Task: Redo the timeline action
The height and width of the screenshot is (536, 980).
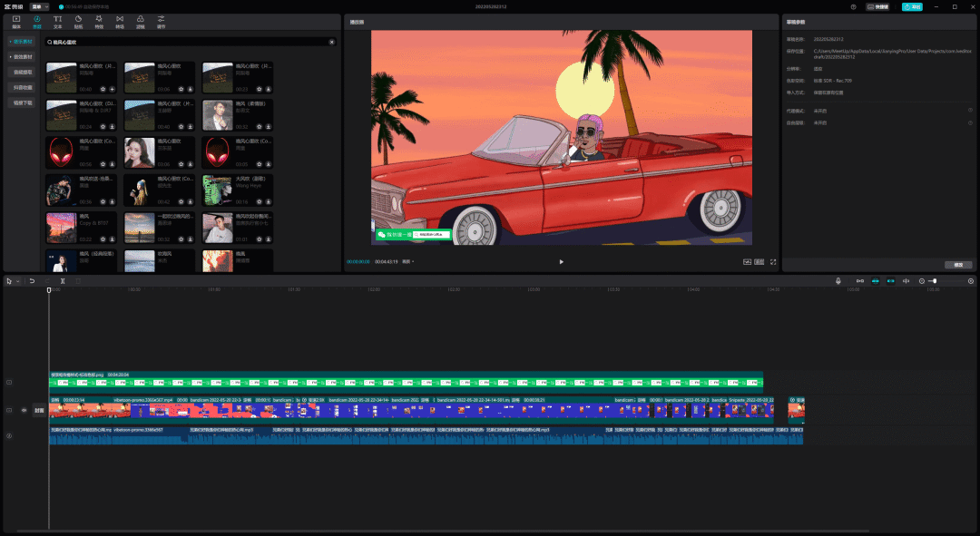Action: (x=47, y=281)
